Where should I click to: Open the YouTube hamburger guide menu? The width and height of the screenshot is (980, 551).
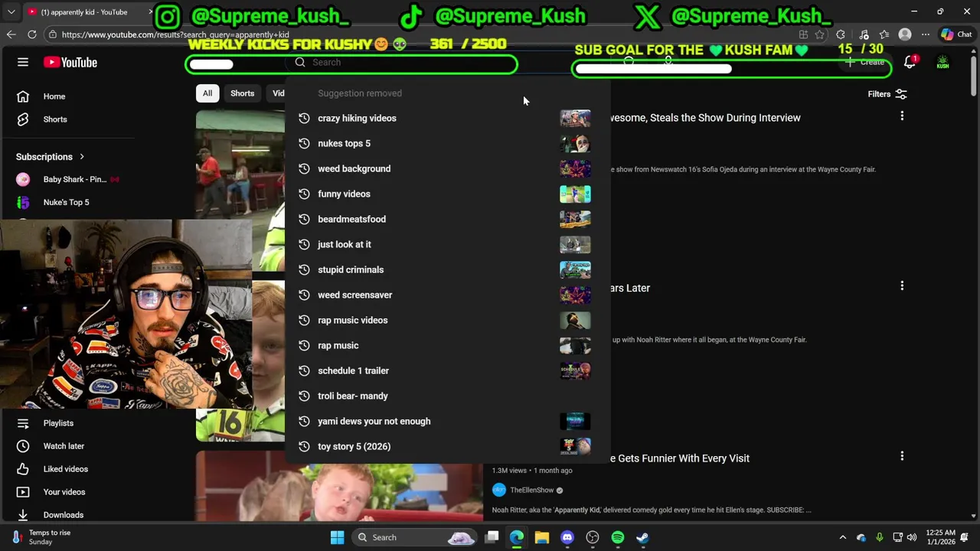23,63
